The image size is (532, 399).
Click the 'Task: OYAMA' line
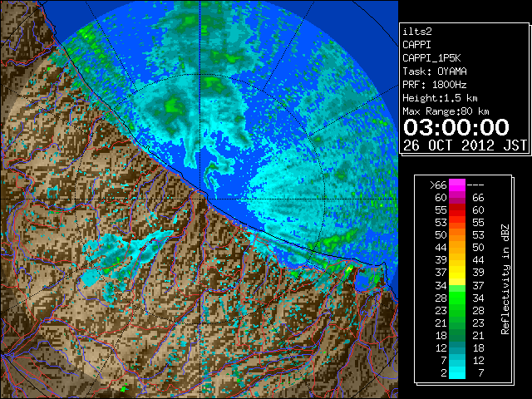point(435,71)
